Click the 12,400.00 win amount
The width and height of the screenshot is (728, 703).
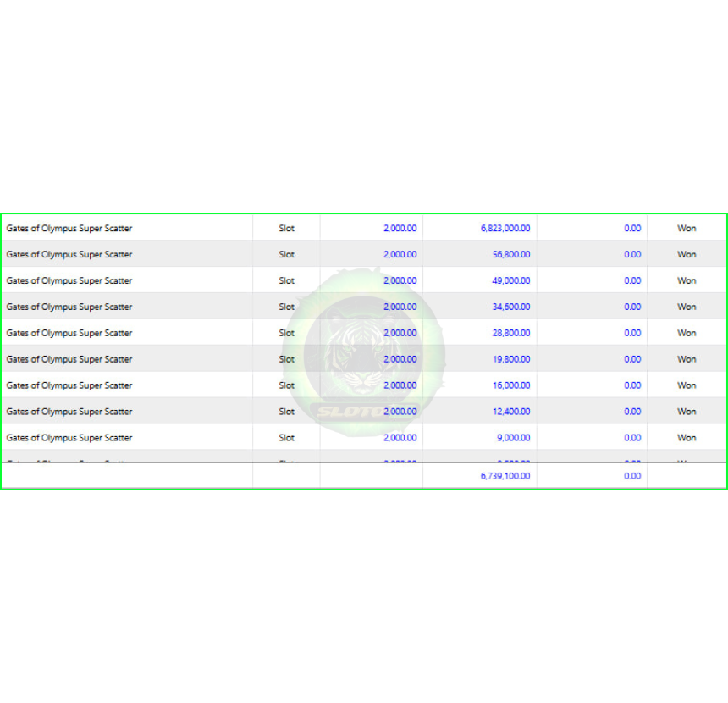pos(511,411)
